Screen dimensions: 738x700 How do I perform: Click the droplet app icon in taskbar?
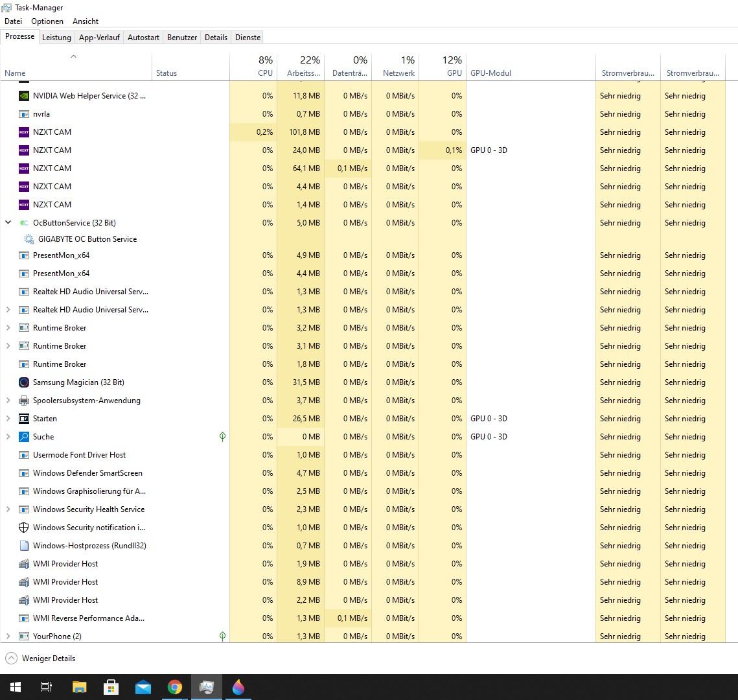tap(238, 687)
